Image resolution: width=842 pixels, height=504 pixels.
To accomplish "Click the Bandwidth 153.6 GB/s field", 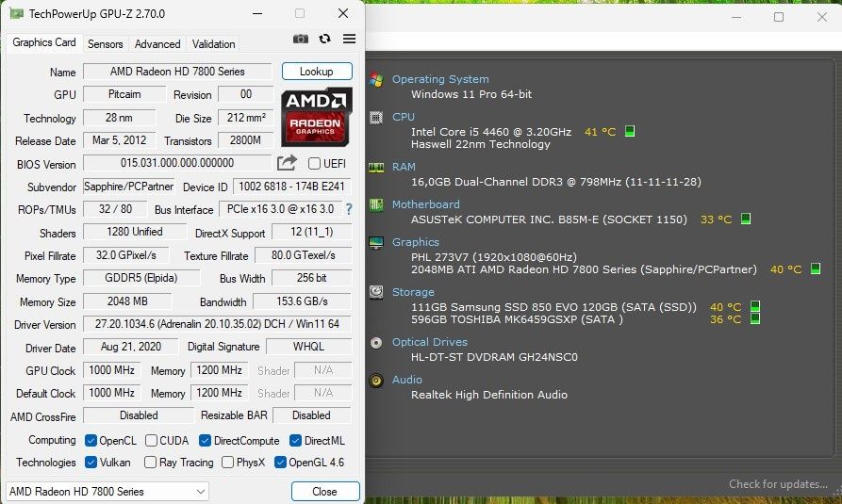I will (x=302, y=301).
